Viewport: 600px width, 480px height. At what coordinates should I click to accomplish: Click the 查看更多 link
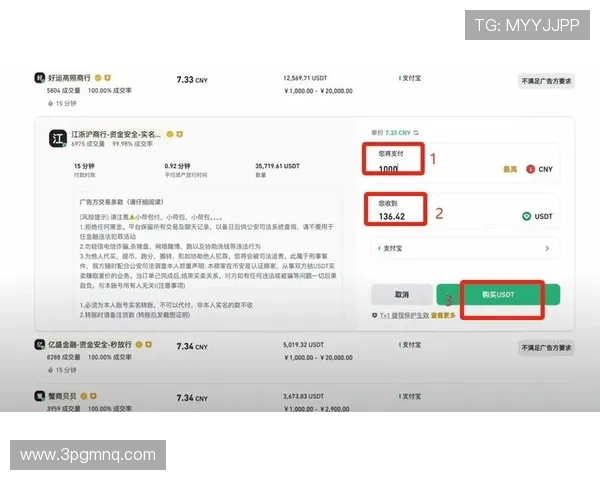443,315
